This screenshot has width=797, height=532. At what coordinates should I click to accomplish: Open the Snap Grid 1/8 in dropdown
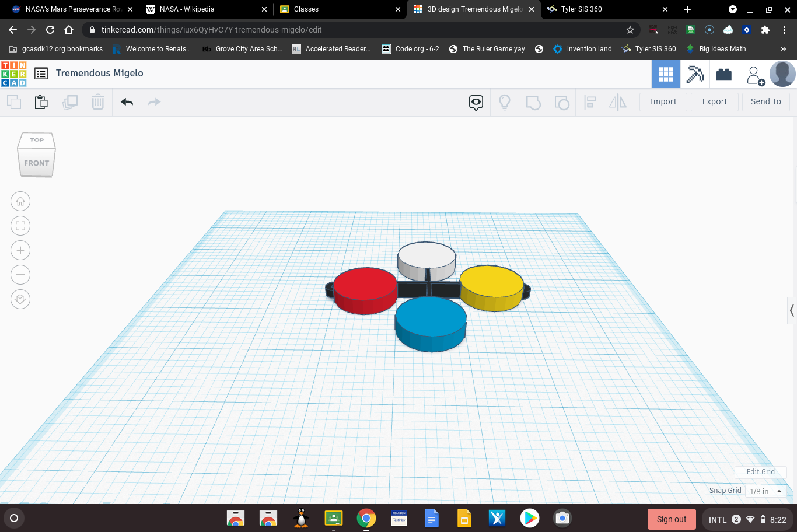pos(766,491)
